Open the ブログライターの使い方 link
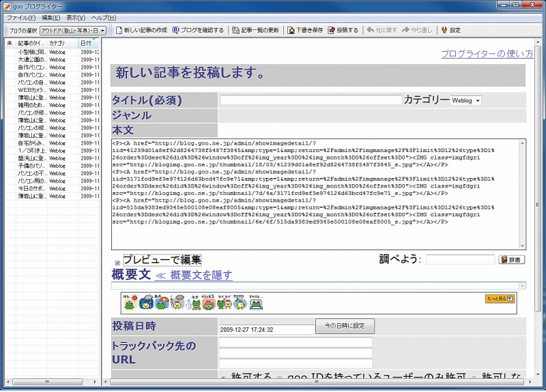This screenshot has height=392, width=546. pyautogui.click(x=487, y=54)
